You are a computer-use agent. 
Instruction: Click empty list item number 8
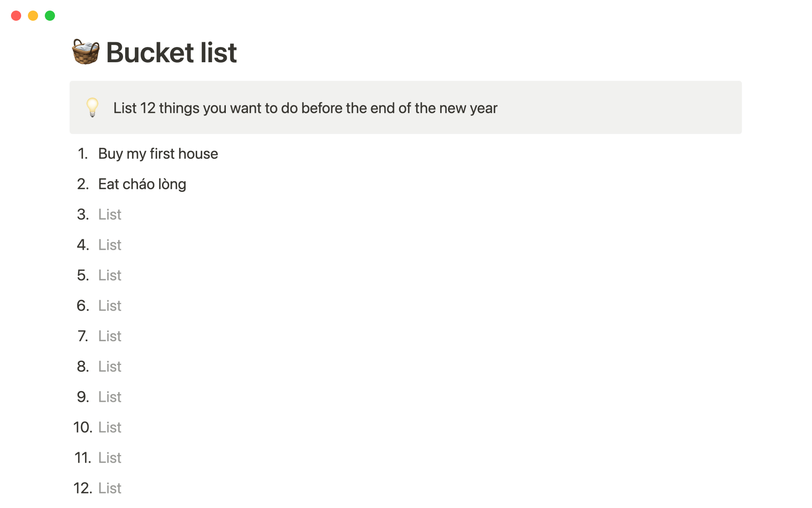pos(110,367)
